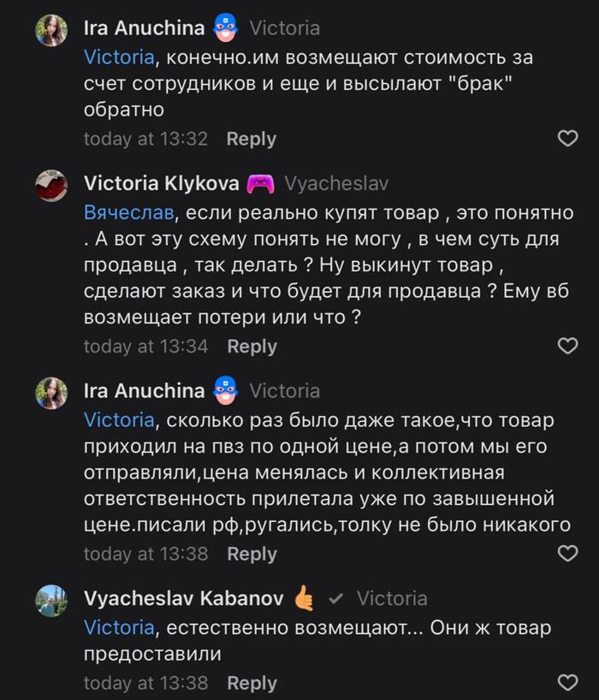Reply to Victoria Klykova's comment

[252, 346]
